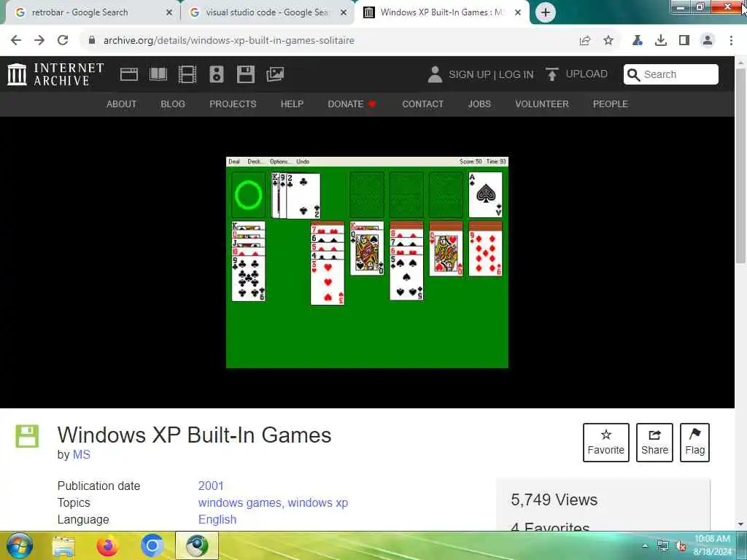This screenshot has height=560, width=747.
Task: Click the muted volume tray icon
Action: (x=681, y=545)
